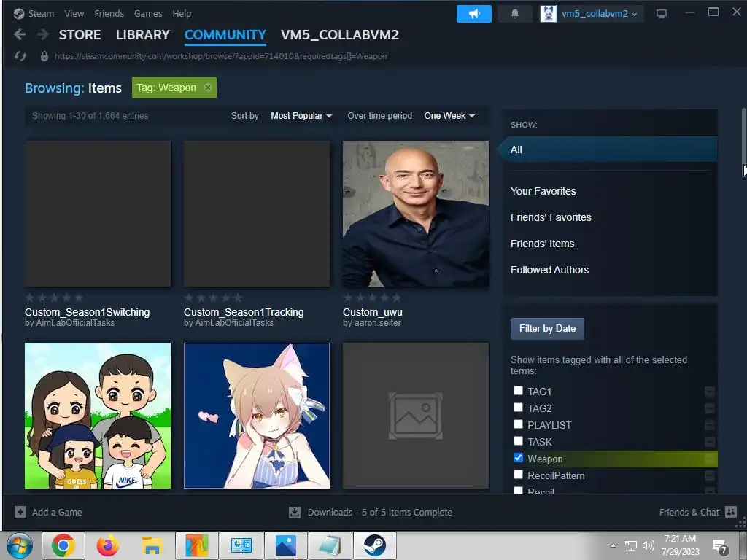Check the TAG2 checkbox
747x560 pixels.
tap(519, 408)
